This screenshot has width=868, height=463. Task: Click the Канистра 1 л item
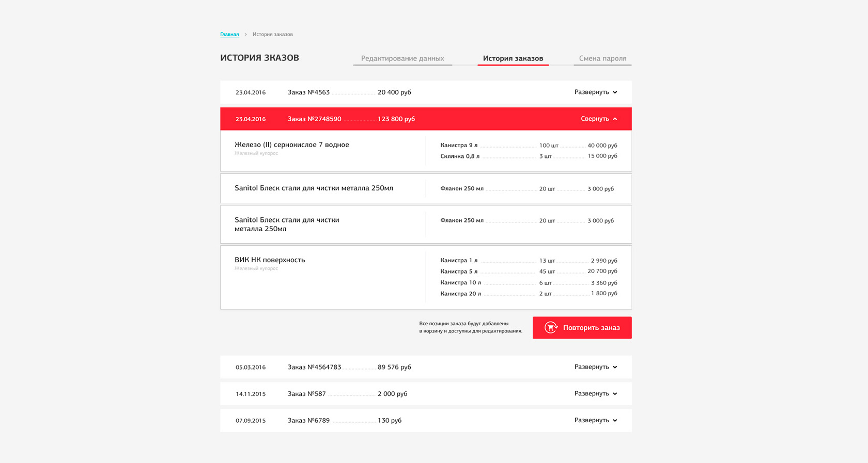point(459,261)
